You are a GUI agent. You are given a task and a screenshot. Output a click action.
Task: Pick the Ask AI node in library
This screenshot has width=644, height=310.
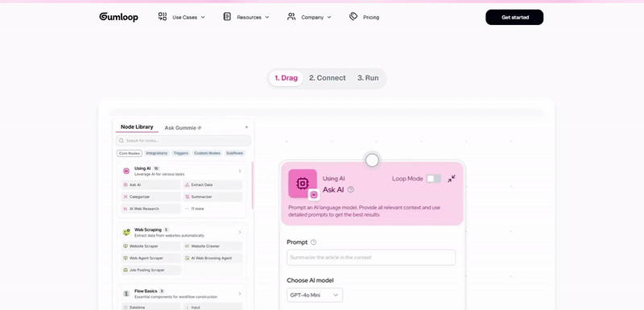[151, 184]
